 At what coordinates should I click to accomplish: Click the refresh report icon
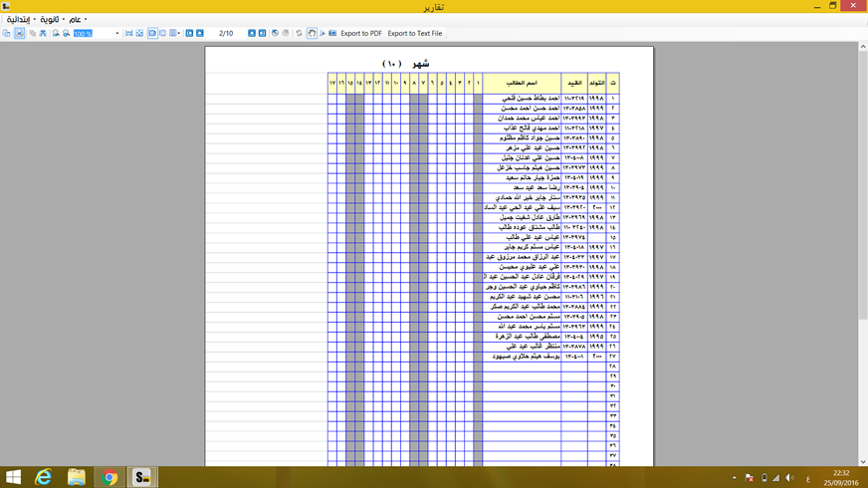click(x=299, y=33)
